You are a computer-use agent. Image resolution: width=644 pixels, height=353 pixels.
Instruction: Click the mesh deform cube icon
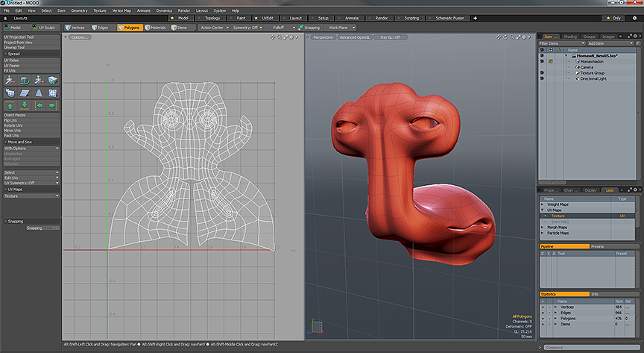10,93
